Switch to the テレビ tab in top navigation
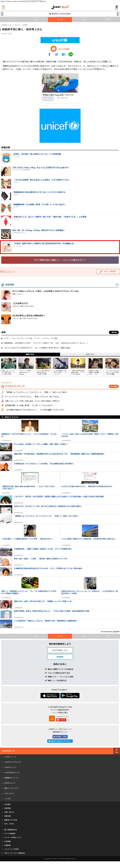 (x=36, y=19)
